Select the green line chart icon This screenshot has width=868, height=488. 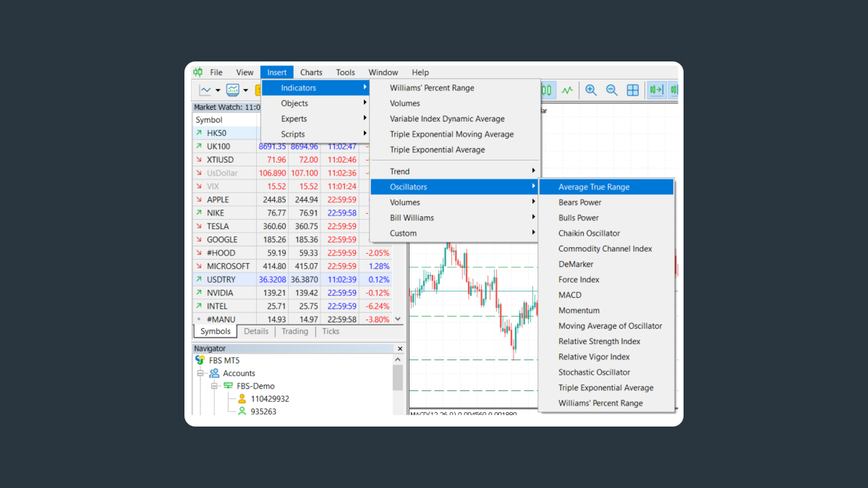click(567, 90)
